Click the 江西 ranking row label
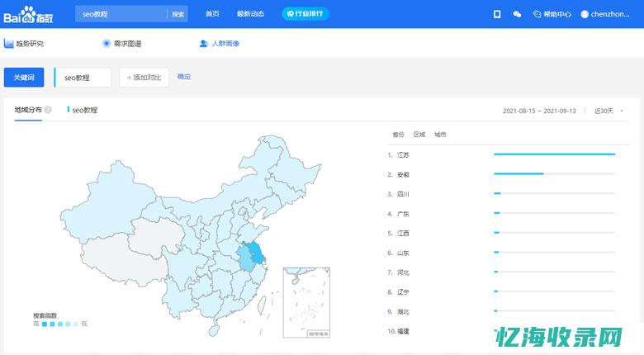 click(403, 233)
